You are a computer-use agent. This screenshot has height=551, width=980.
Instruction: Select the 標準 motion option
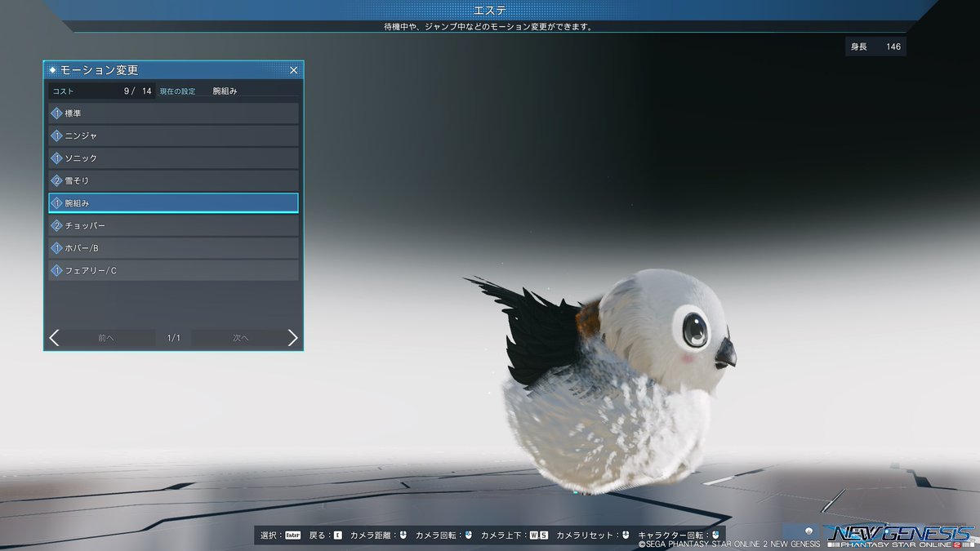click(173, 113)
